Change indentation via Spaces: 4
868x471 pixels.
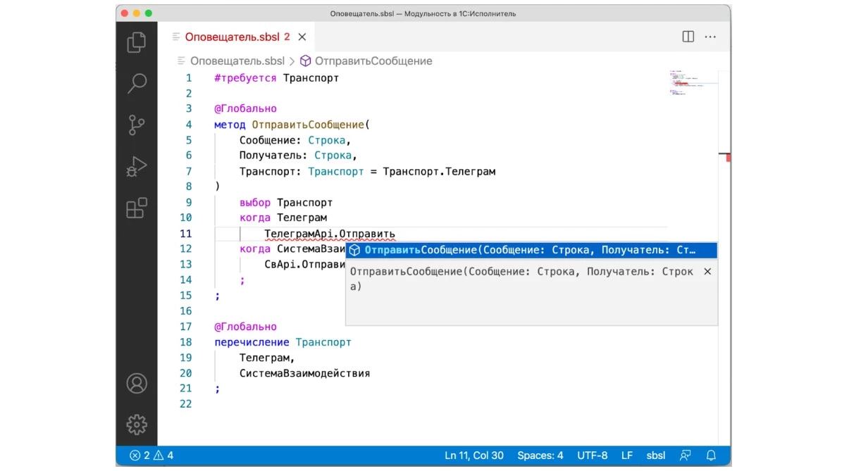point(540,456)
